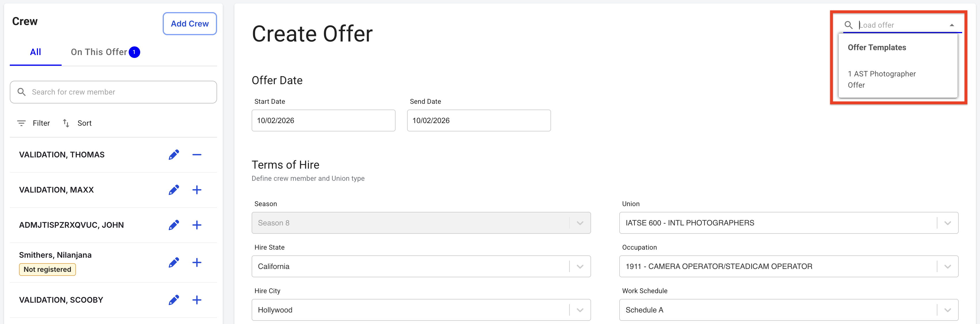Click the Terms of Hire heading
Viewport: 980px width, 324px height.
(285, 165)
